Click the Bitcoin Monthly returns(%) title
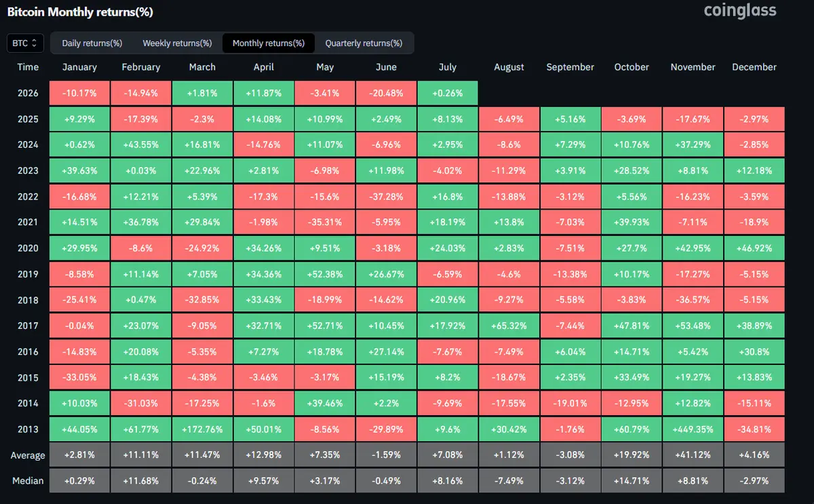Image resolution: width=814 pixels, height=504 pixels. [81, 12]
